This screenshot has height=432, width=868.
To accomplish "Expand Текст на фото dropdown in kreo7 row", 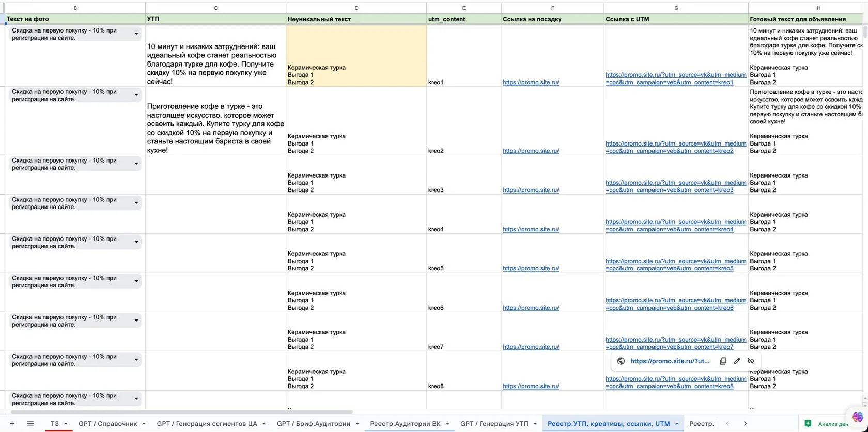I will point(136,321).
